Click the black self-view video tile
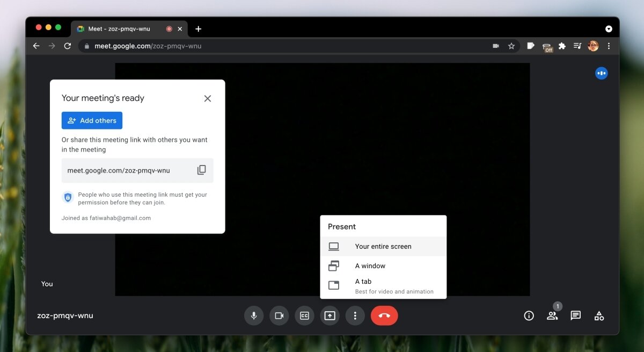This screenshot has width=644, height=352. coord(323,179)
